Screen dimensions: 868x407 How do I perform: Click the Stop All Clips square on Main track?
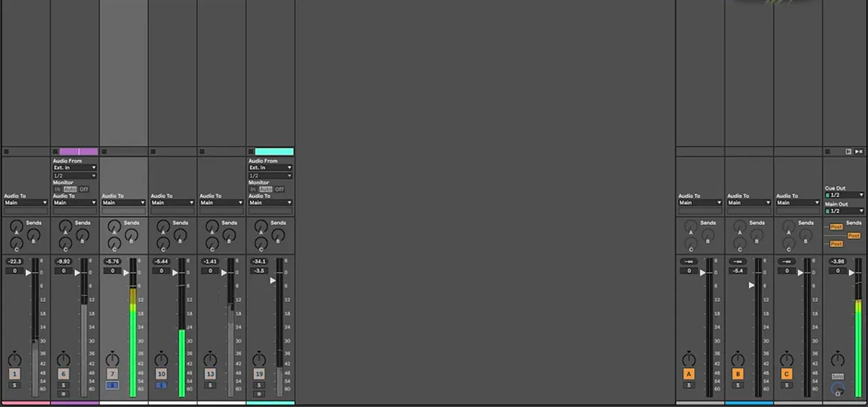(x=827, y=152)
